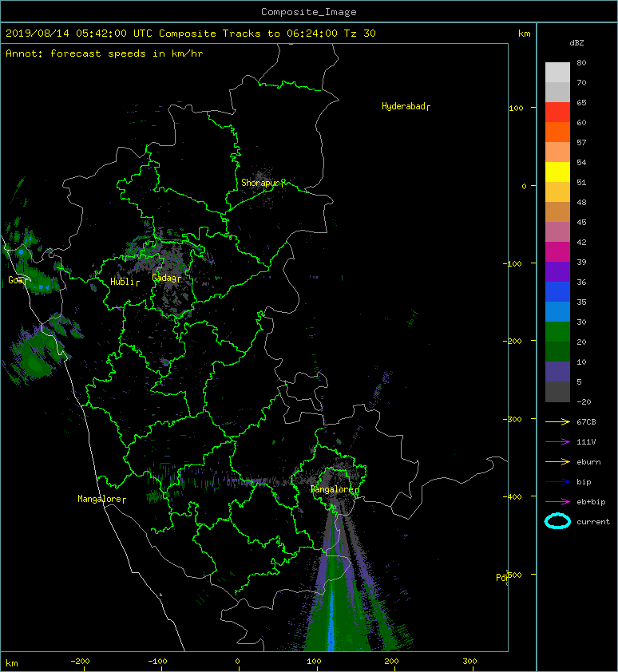This screenshot has height=672, width=618.
Task: Select the 60 dBZ orange swatch
Action: click(557, 132)
